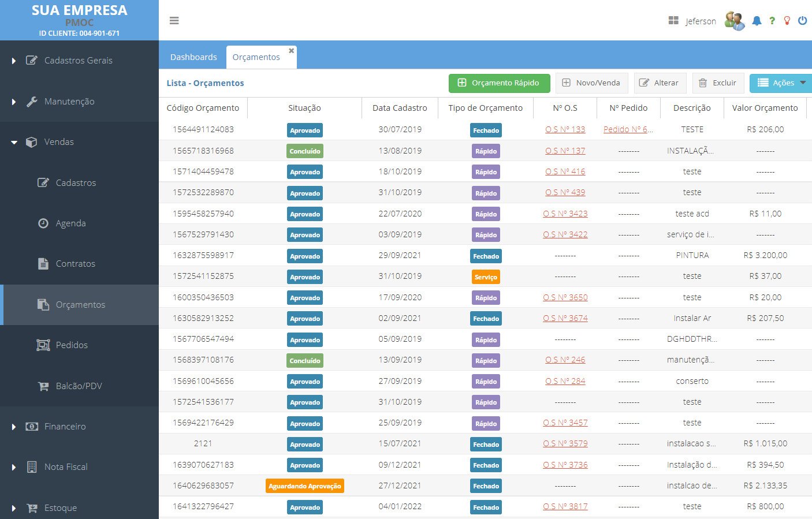Image resolution: width=812 pixels, height=519 pixels.
Task: Click the power logout icon
Action: pos(802,21)
